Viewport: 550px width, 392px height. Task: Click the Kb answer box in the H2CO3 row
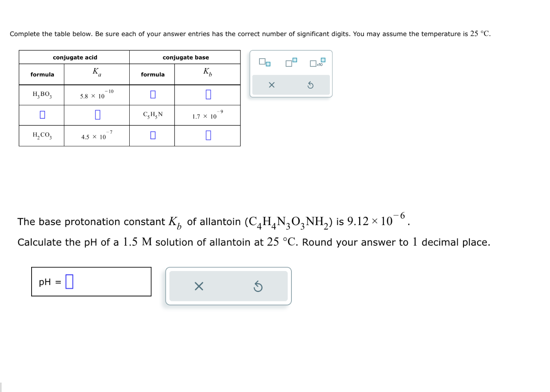207,135
